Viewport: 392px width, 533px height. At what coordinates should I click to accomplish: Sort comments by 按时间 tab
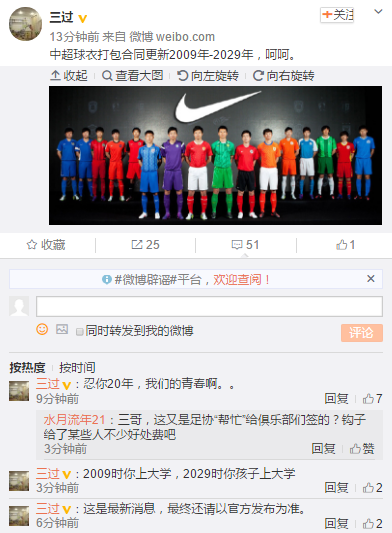coord(77,367)
